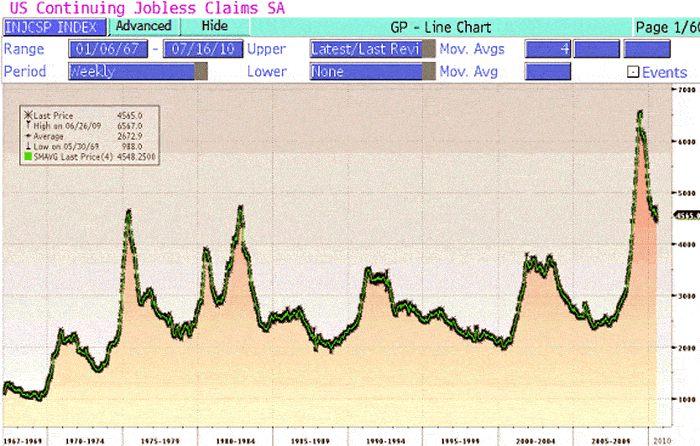Click the second Mov. Avgs input field
Image resolution: width=700 pixels, height=446 pixels.
pyautogui.click(x=596, y=48)
